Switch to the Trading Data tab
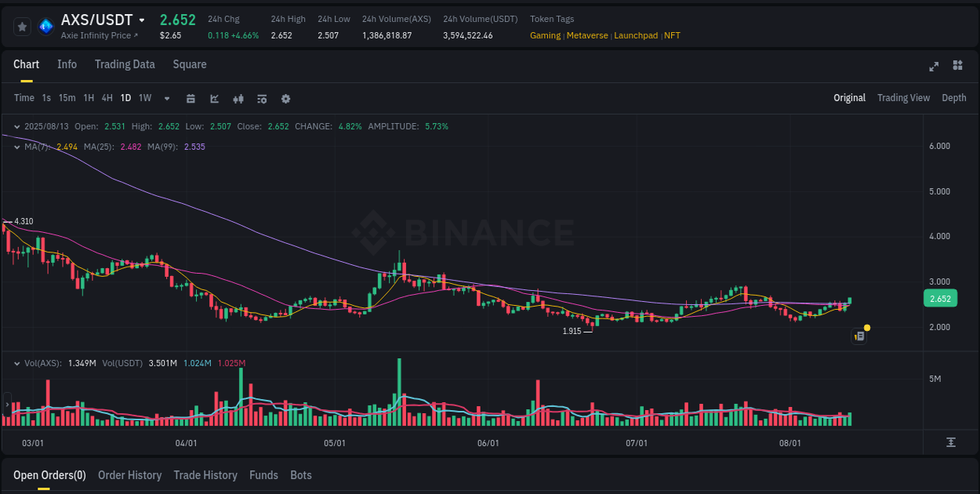This screenshot has height=494, width=980. pyautogui.click(x=125, y=64)
